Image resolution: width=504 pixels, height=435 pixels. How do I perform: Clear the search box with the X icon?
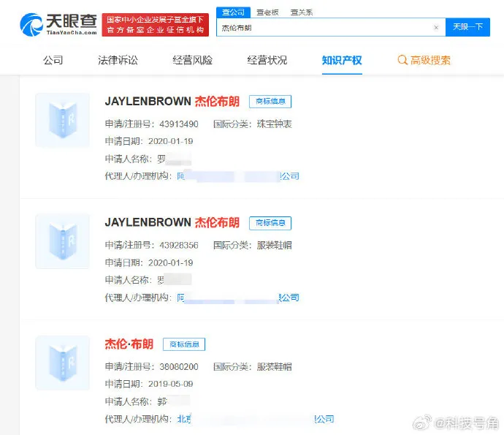(436, 28)
